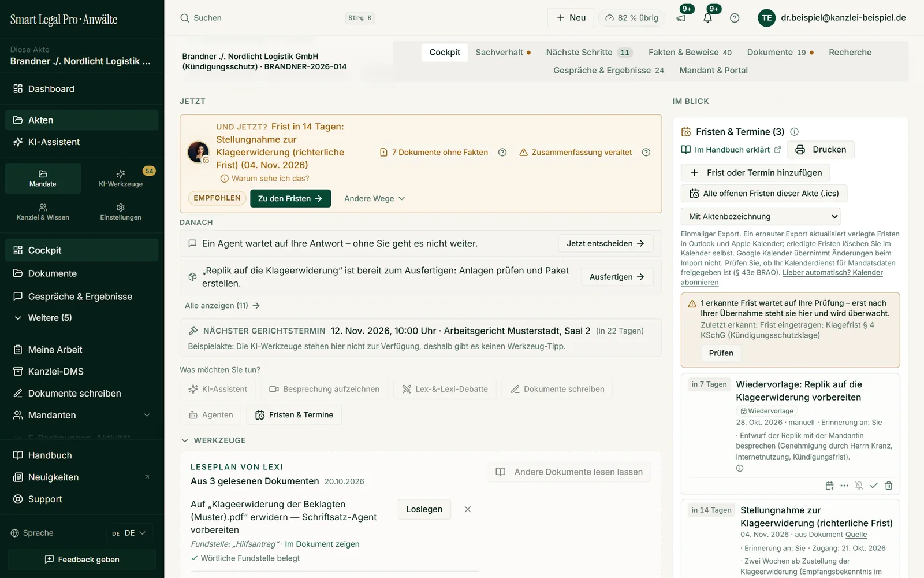Screen dimensions: 924x578
Task: Mark the Wiedervorlage as done with checkmark
Action: pos(874,486)
